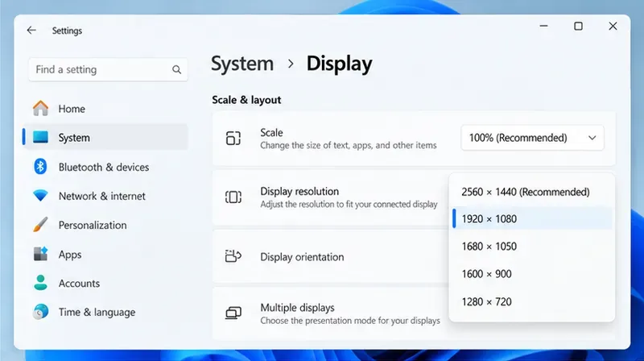644x361 pixels.
Task: Minimize the Settings window
Action: coord(544,26)
